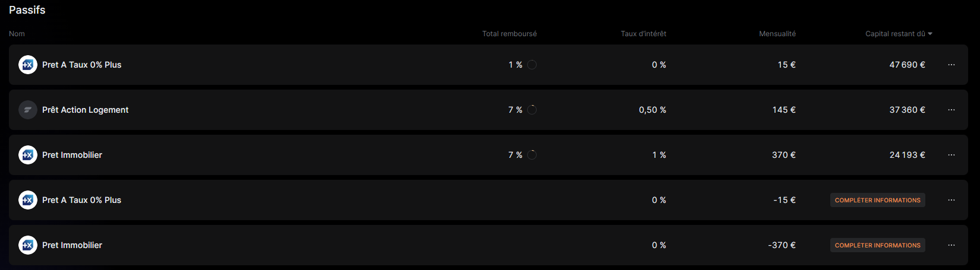The image size is (980, 270).
Task: Click Compléter Informations in the -370 € row
Action: [x=877, y=245]
